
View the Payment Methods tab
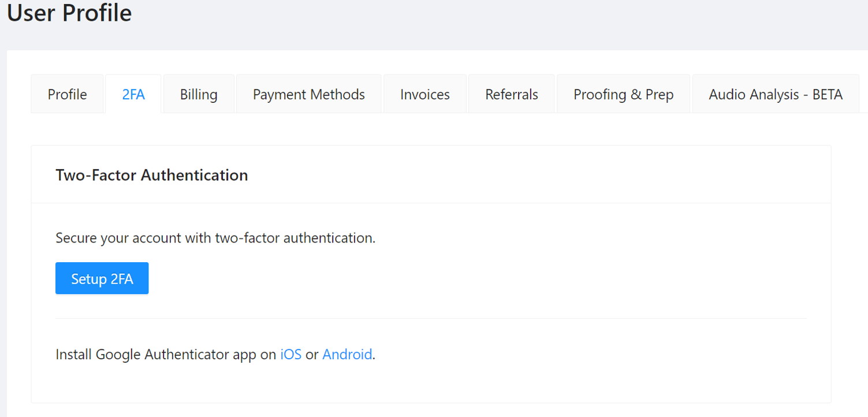308,94
